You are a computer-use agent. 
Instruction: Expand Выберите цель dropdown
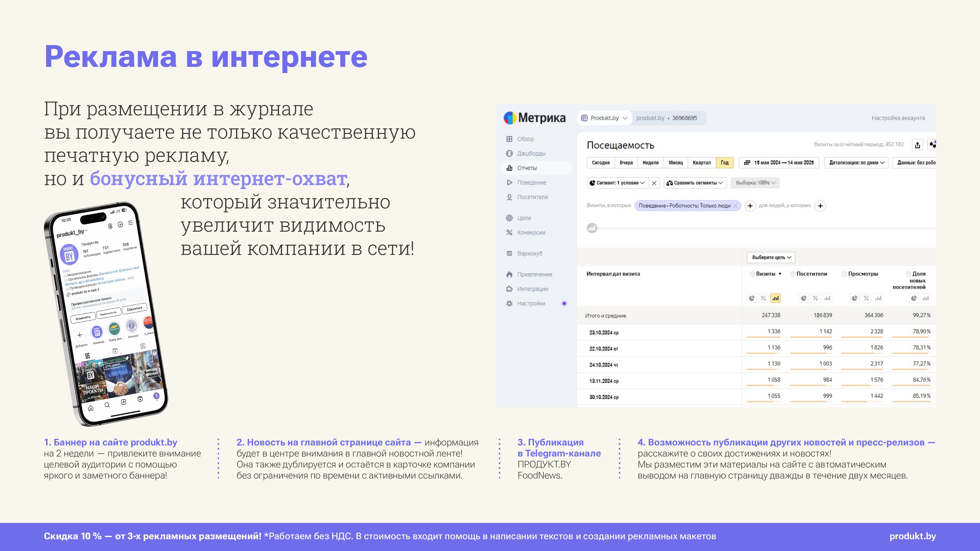[x=771, y=257]
